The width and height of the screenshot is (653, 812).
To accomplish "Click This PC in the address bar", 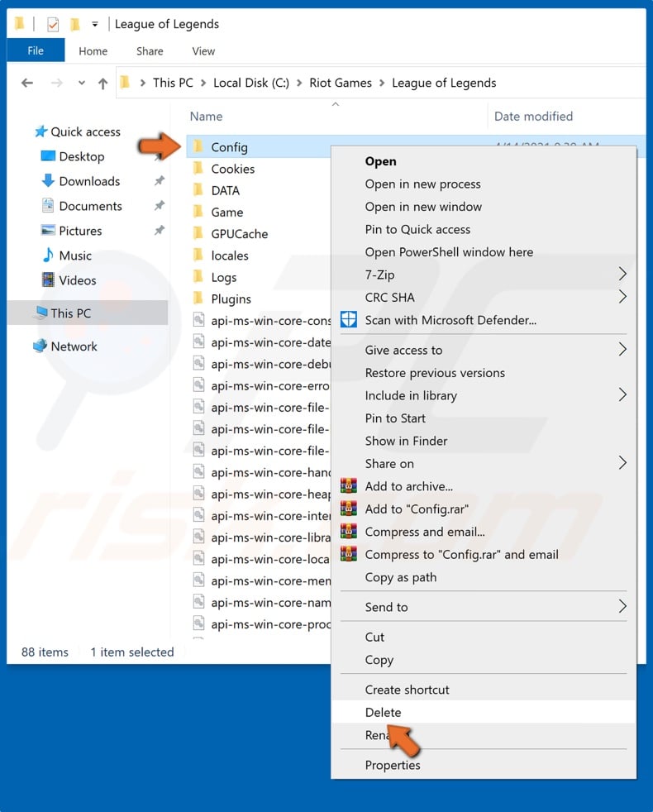I will [x=173, y=83].
